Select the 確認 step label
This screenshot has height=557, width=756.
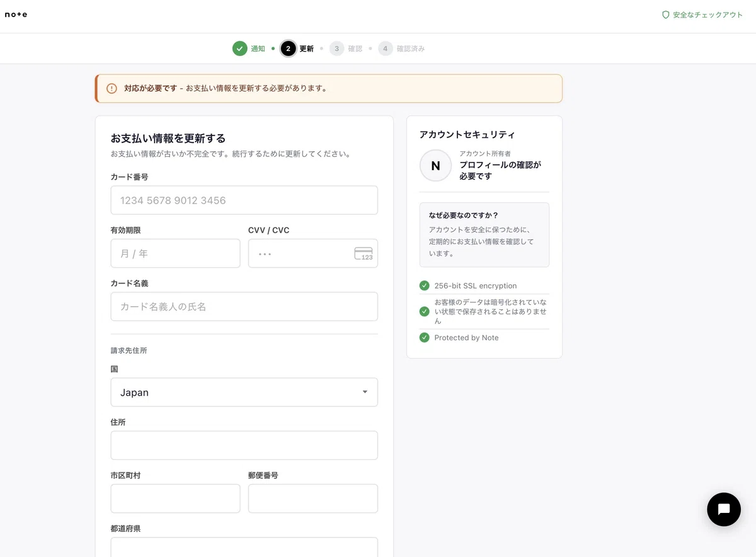tap(355, 49)
